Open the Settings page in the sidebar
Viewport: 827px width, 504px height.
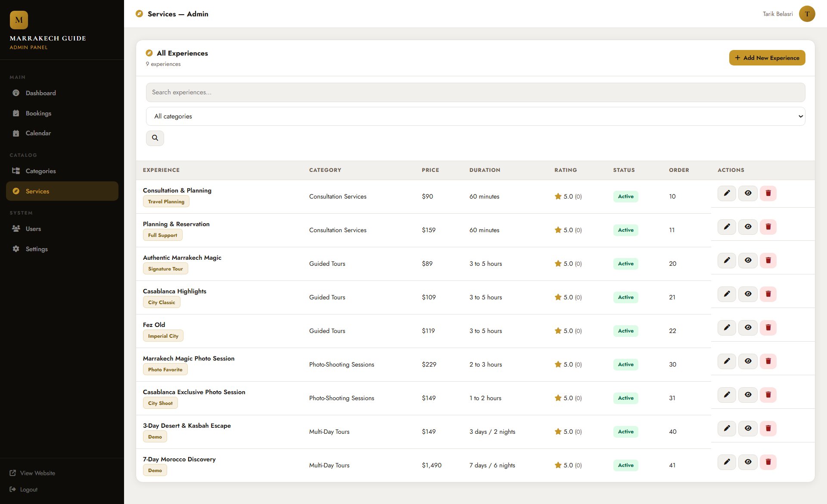click(37, 249)
